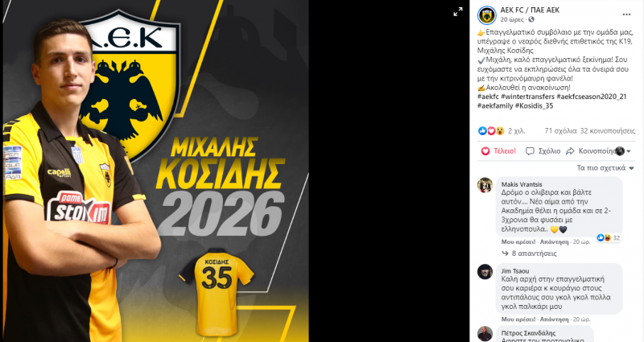Toggle the Τέλειο! love reaction
Screen dimensions: 644x342
pyautogui.click(x=498, y=151)
